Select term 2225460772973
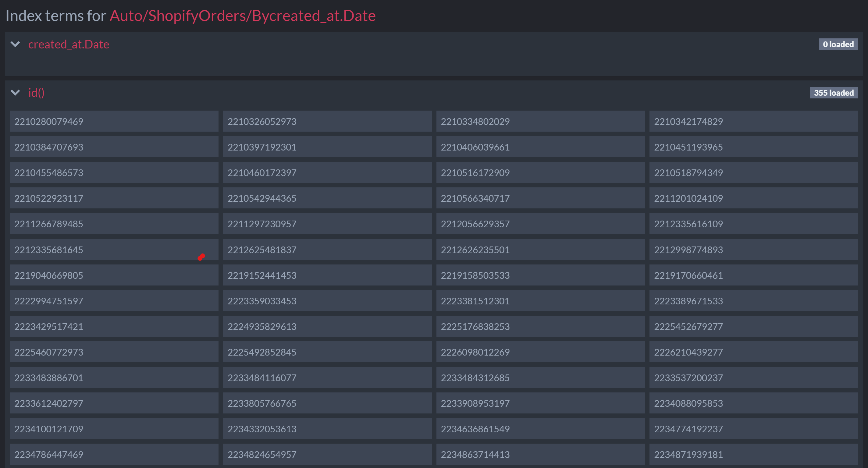The height and width of the screenshot is (468, 868). [114, 352]
